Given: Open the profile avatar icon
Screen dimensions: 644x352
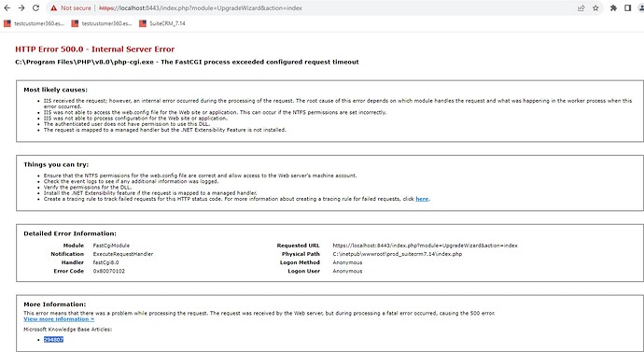Looking at the screenshot, I should pyautogui.click(x=641, y=8).
